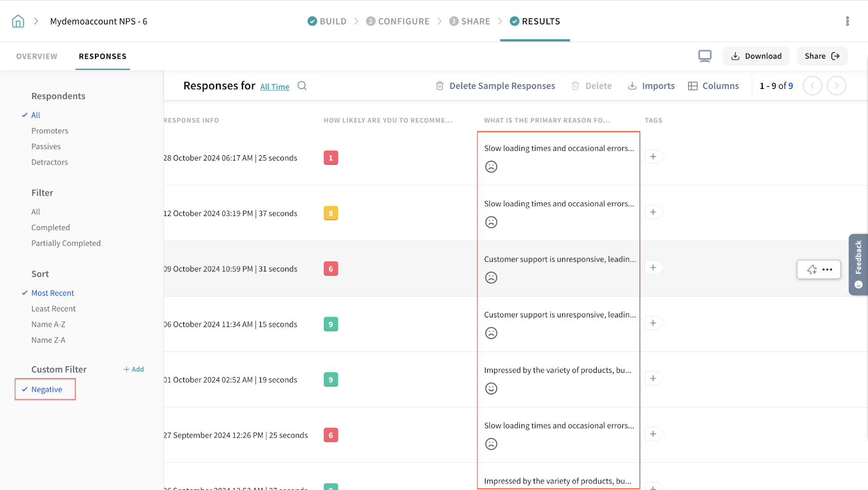
Task: Go to the Configure step
Action: (398, 21)
